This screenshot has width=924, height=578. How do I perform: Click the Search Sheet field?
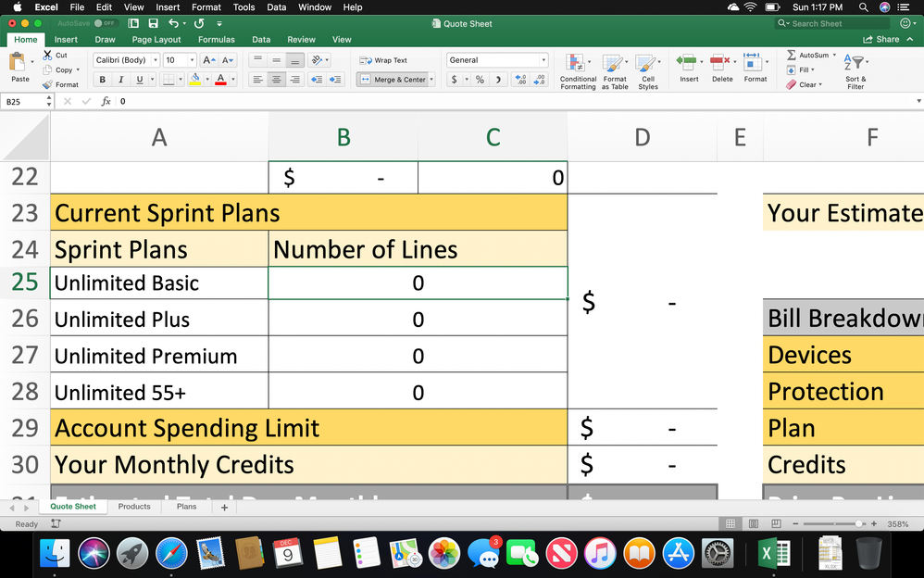[832, 23]
